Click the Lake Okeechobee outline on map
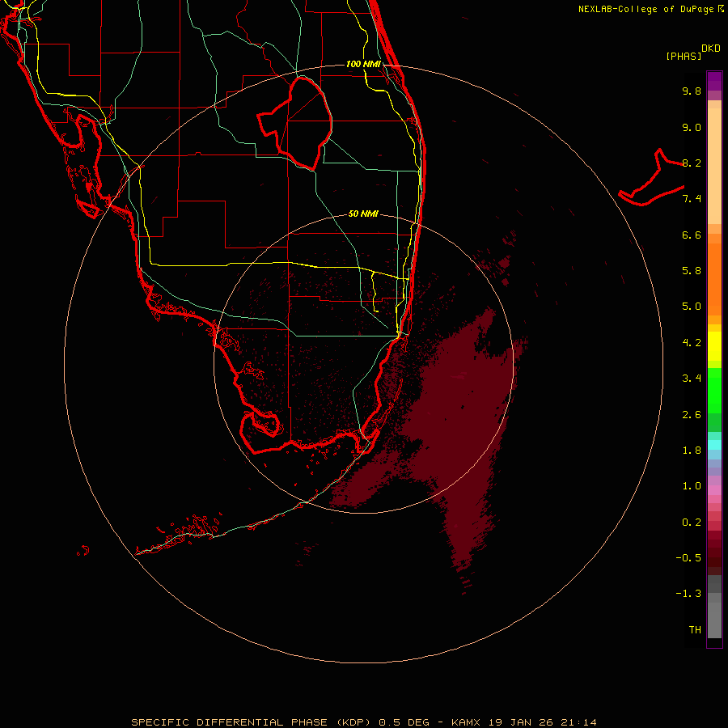Viewport: 728px width, 728px height. coord(294,124)
